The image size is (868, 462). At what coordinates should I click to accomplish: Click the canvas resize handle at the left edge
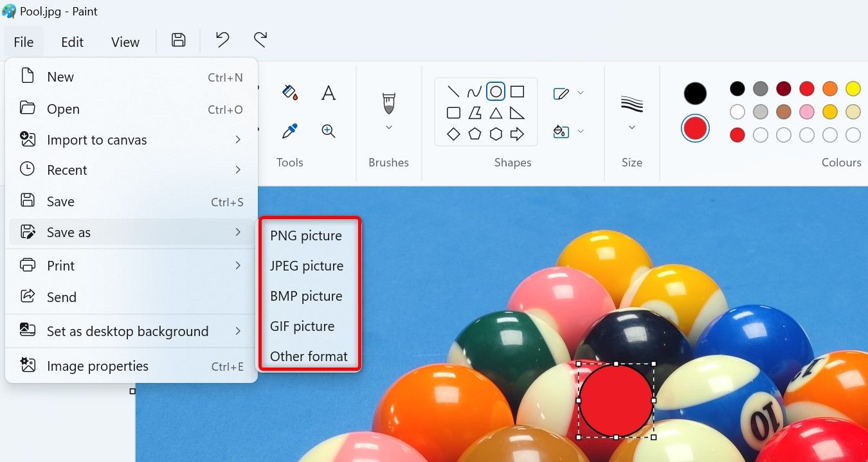coord(132,391)
